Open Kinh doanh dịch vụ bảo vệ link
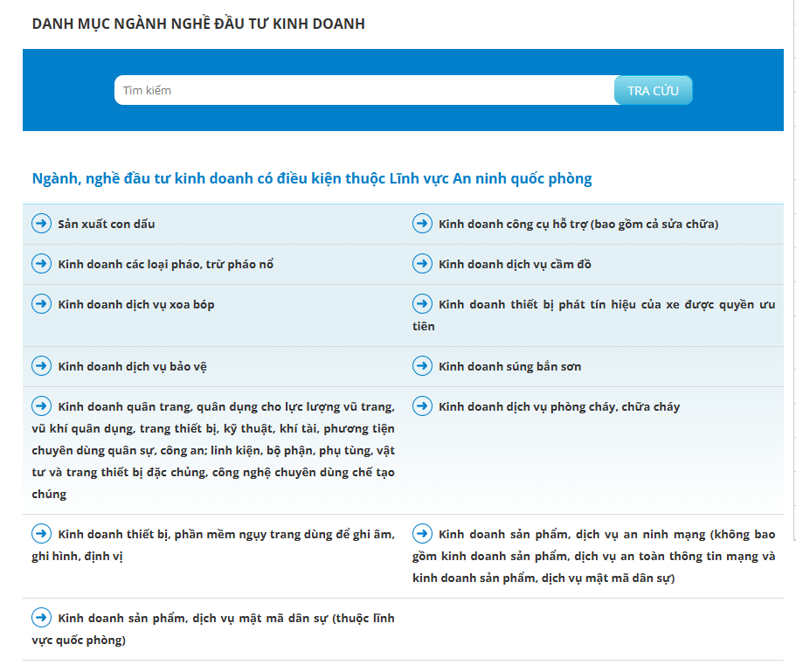 tap(132, 366)
